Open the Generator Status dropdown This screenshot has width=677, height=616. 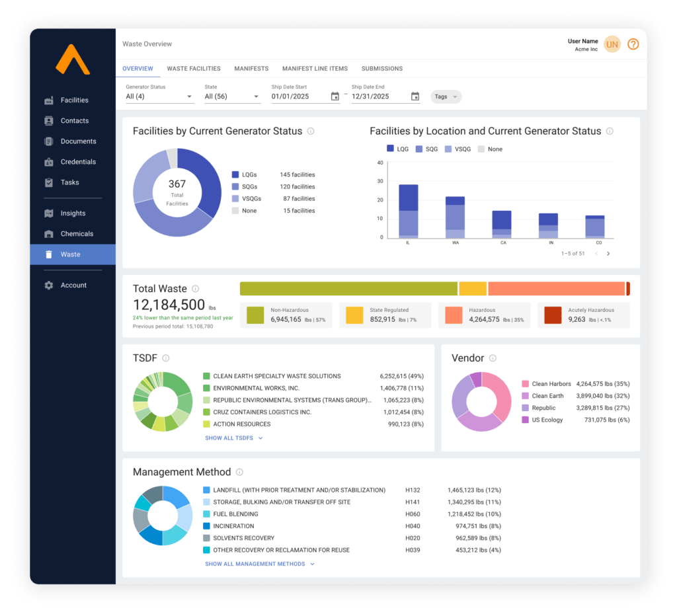click(159, 96)
